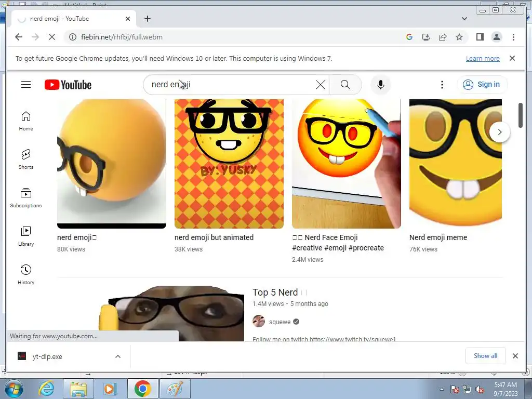
Task: Dismiss the Chrome update infobar
Action: click(x=512, y=58)
